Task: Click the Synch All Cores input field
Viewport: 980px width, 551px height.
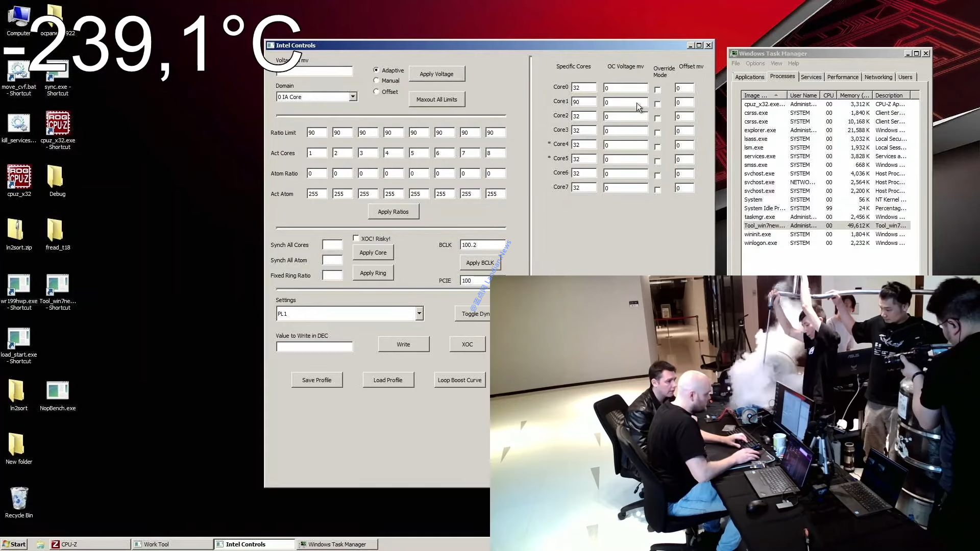Action: coord(332,245)
